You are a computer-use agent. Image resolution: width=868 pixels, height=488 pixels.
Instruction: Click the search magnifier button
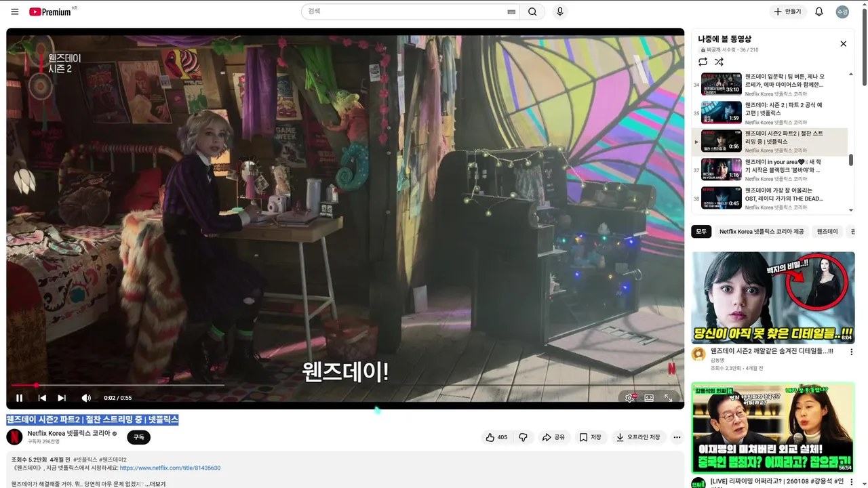tap(532, 12)
